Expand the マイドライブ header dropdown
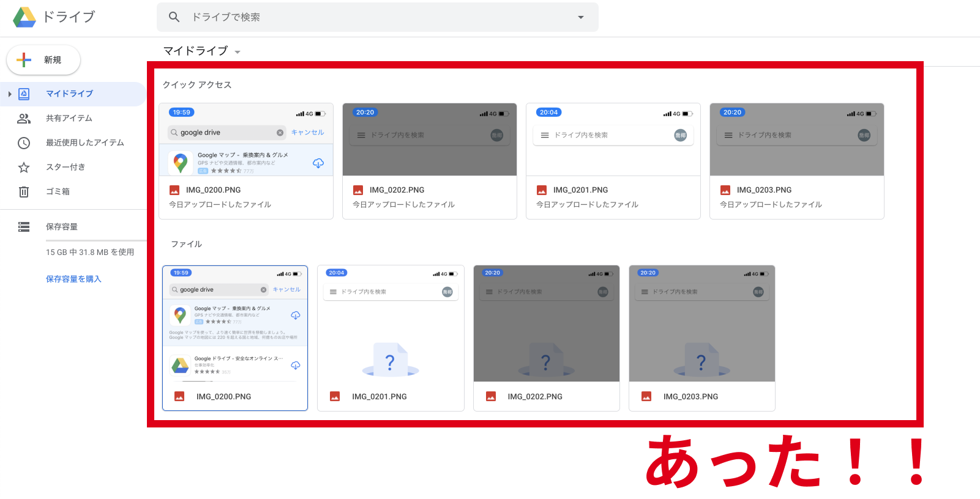Screen dimensions: 980x499 pos(238,52)
